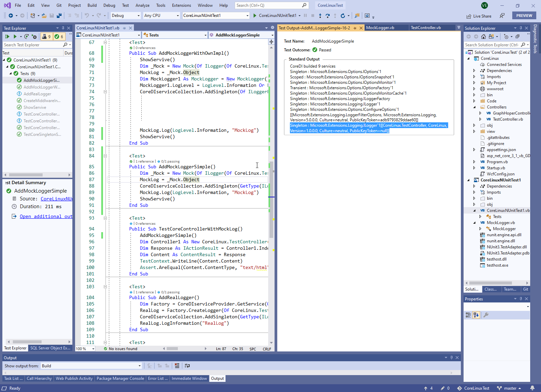Click the notifications bell in status bar
541x392 pixels.
click(532, 388)
